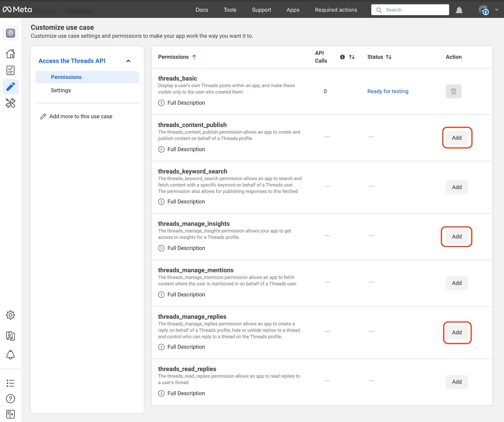Click the threads_basic permission name

point(178,78)
